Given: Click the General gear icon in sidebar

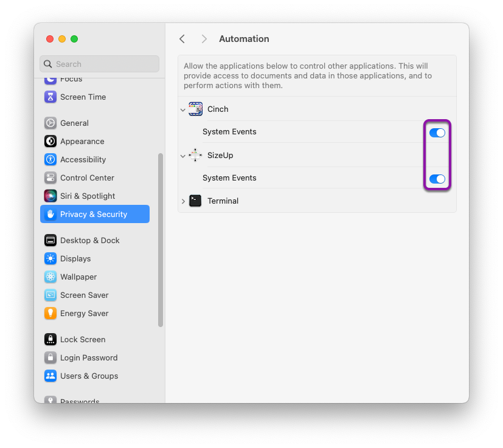Looking at the screenshot, I should pyautogui.click(x=50, y=123).
